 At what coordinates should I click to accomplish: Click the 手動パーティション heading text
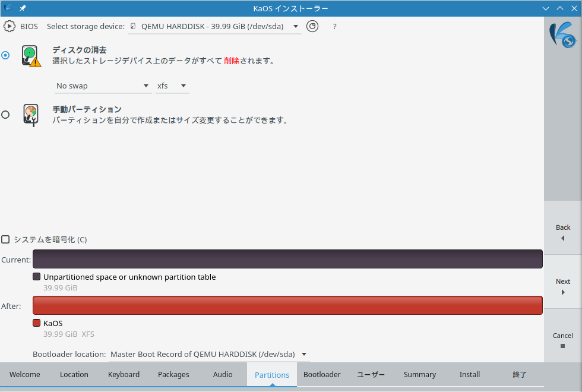[x=87, y=109]
